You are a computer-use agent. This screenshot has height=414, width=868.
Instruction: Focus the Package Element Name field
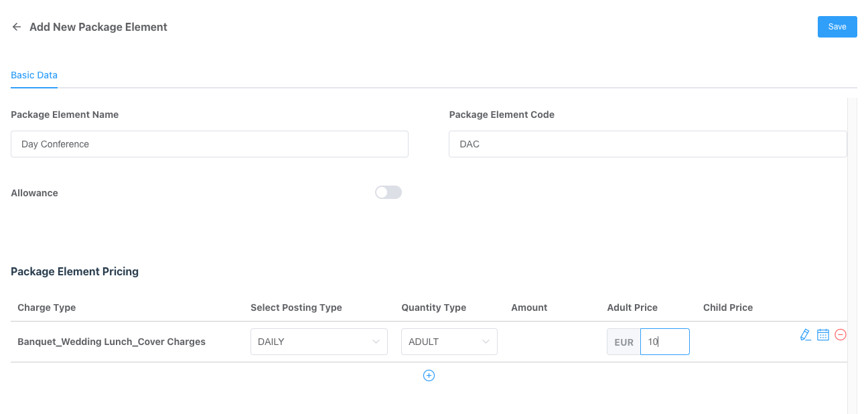210,144
